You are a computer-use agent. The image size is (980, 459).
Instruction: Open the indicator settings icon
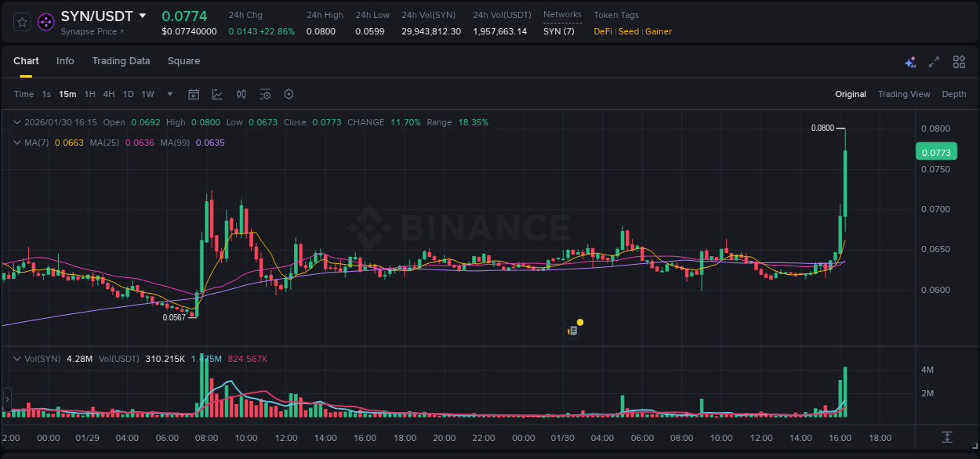click(265, 94)
